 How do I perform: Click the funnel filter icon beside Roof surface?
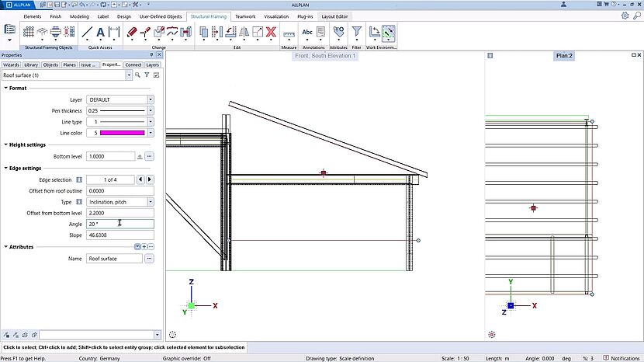[x=147, y=75]
